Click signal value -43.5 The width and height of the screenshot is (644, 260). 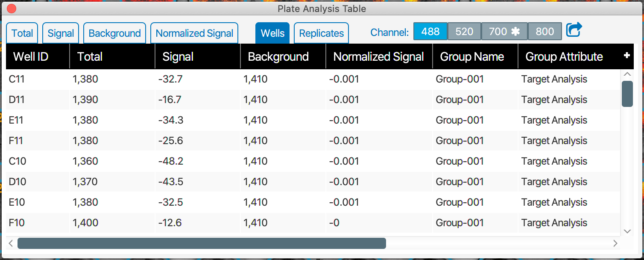(x=171, y=182)
